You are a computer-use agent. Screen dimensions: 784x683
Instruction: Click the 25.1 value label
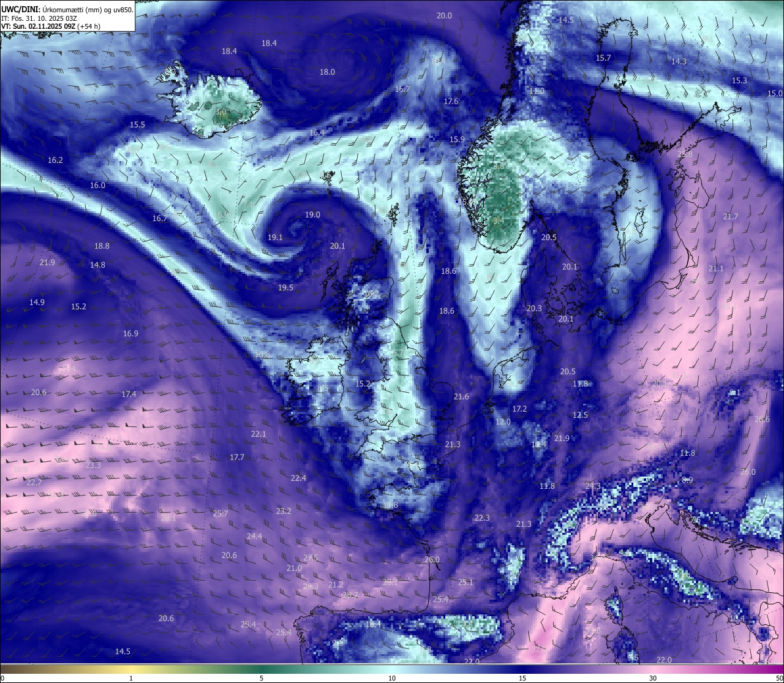pos(466,582)
